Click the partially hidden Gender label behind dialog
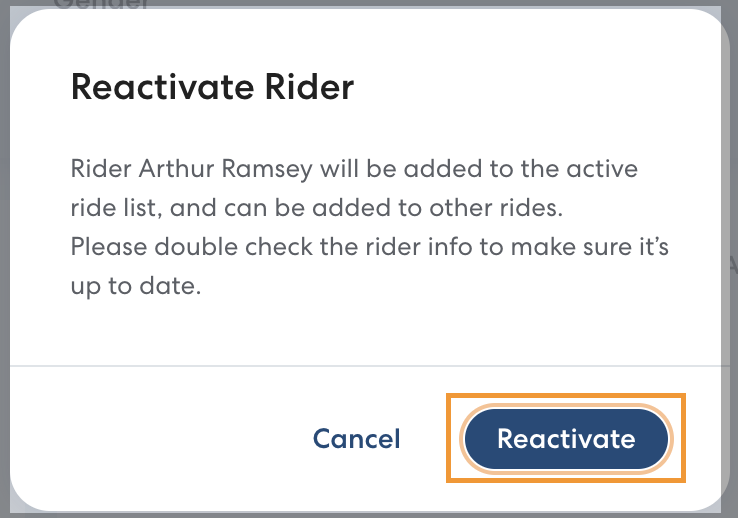 (100, 5)
